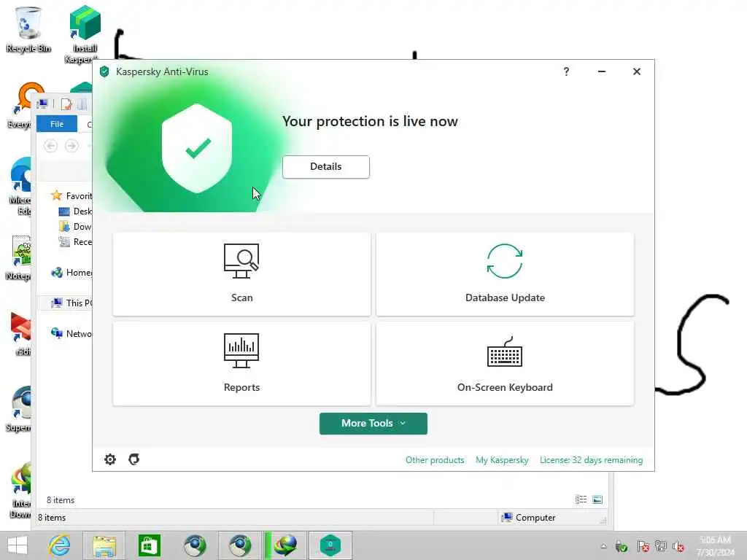The width and height of the screenshot is (747, 560).
Task: Select Favorites in Explorer navigation pane
Action: [71, 195]
